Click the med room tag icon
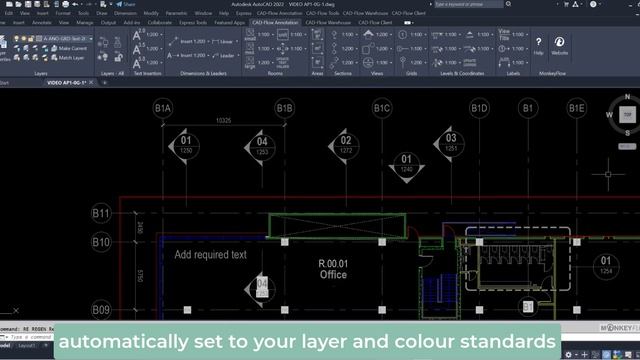 click(x=250, y=49)
